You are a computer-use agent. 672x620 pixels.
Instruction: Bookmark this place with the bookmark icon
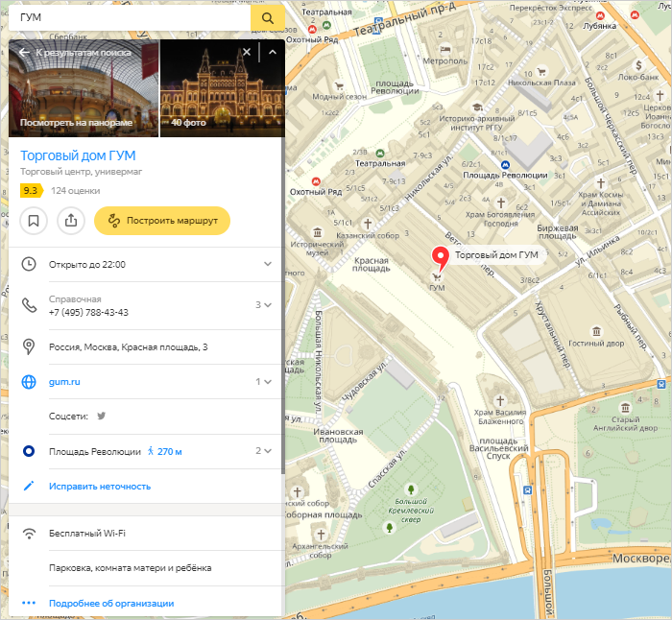point(34,221)
